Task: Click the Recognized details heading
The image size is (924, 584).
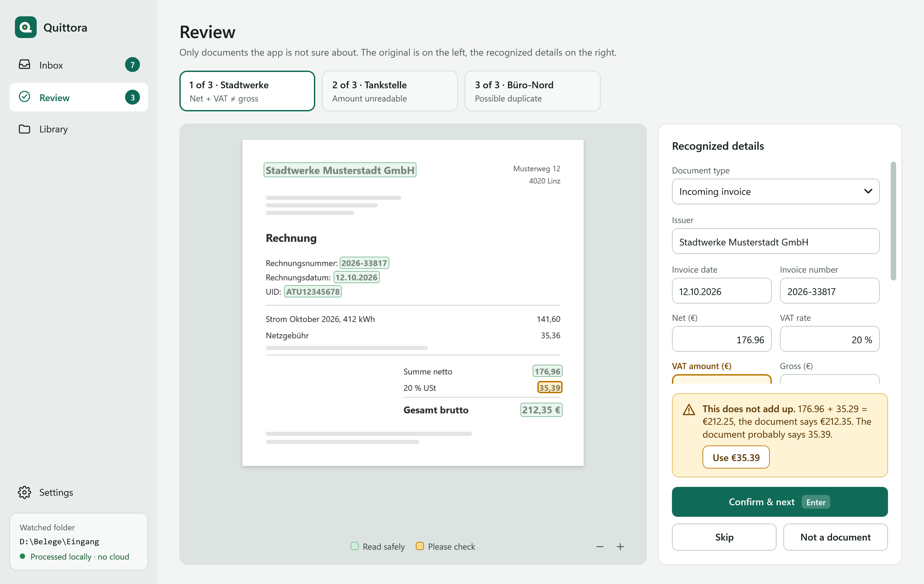Action: (717, 146)
